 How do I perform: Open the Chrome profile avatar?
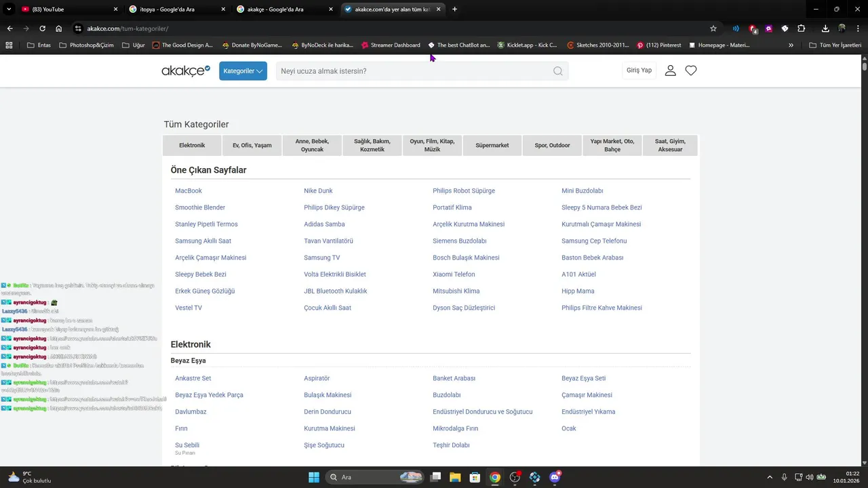click(x=842, y=28)
